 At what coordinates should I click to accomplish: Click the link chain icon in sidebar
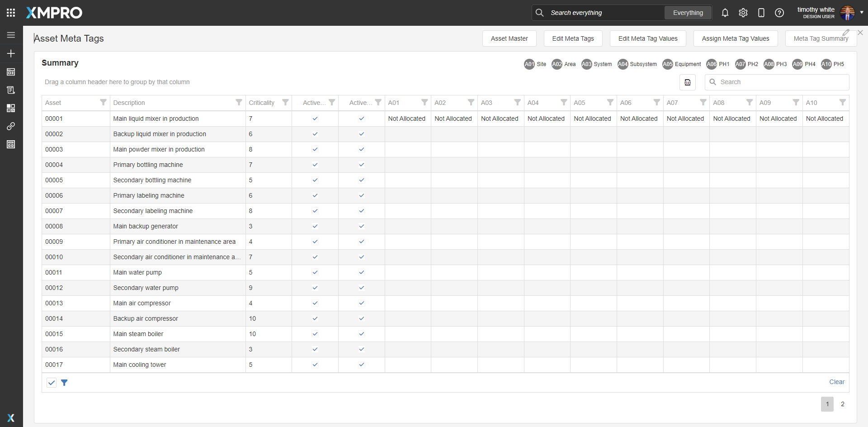(x=11, y=126)
